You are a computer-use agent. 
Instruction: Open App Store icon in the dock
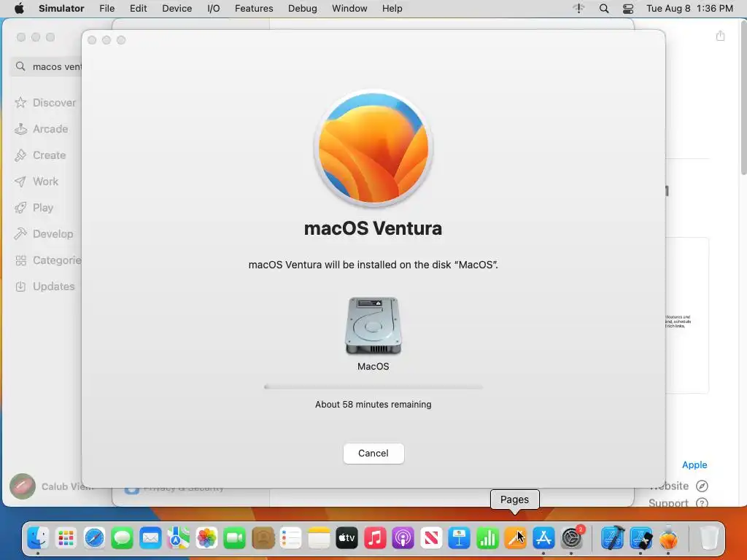543,539
